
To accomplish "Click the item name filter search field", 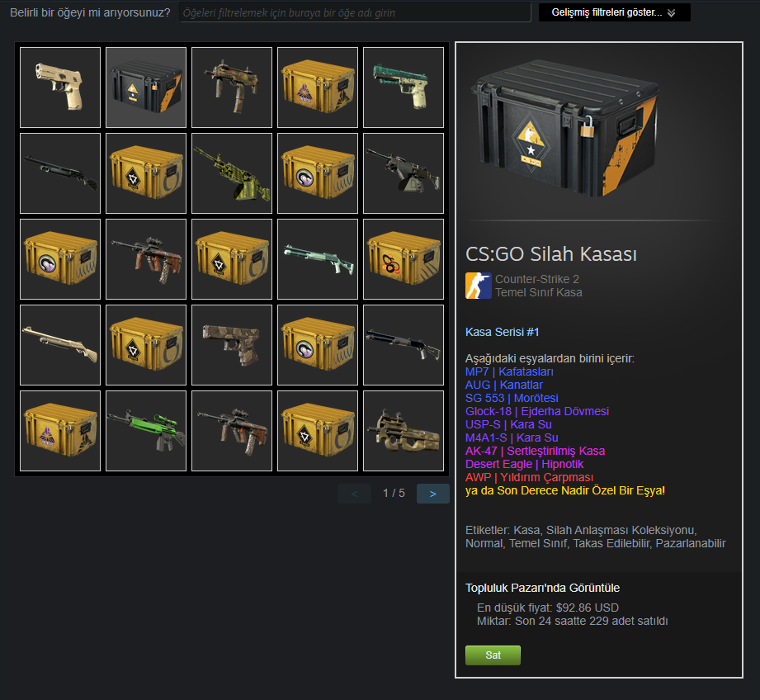I will pos(355,12).
